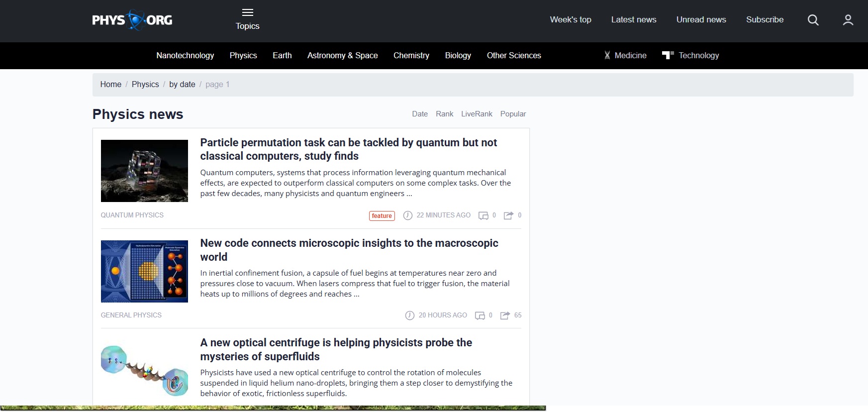Click the Medicine Xpress site icon
This screenshot has width=868, height=412.
click(607, 55)
